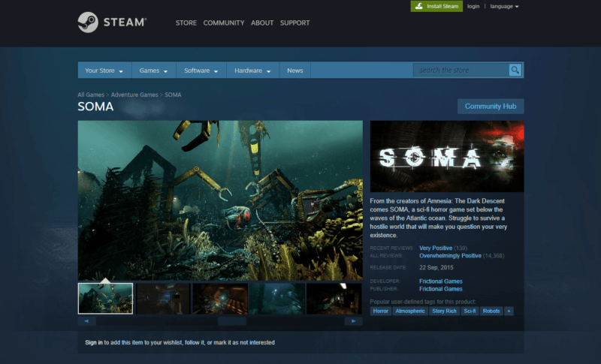The height and width of the screenshot is (364, 601).
Task: Click the release date 22 Sep, 2015
Action: (436, 267)
